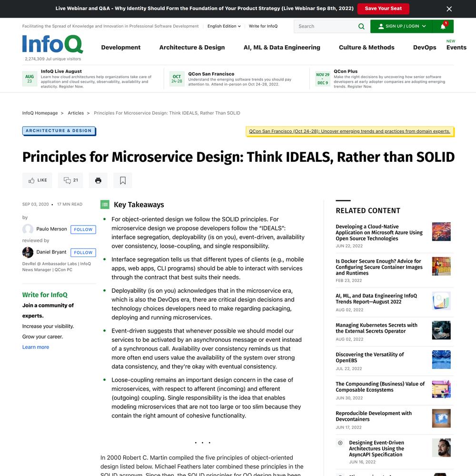Click the InfoQ logo
The height and width of the screenshot is (476, 476).
click(x=52, y=44)
